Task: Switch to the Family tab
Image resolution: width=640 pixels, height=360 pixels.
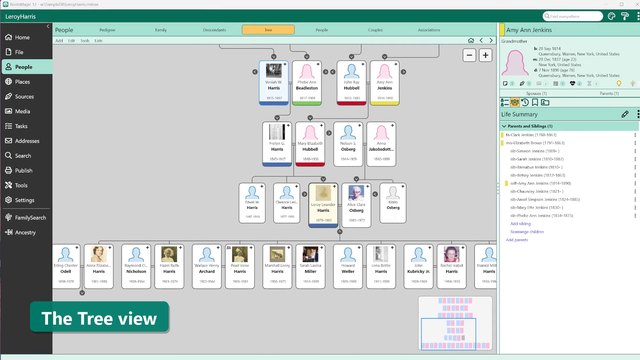Action: 161,30
